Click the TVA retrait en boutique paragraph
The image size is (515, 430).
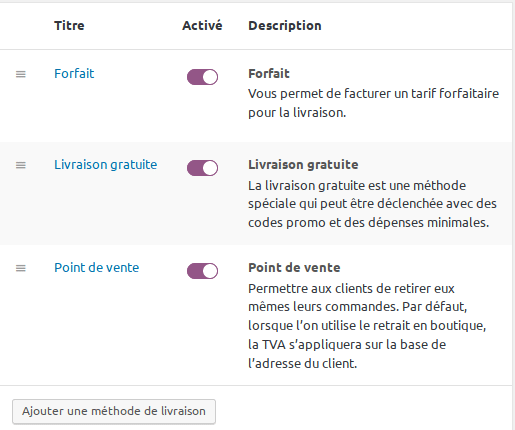coord(367,326)
